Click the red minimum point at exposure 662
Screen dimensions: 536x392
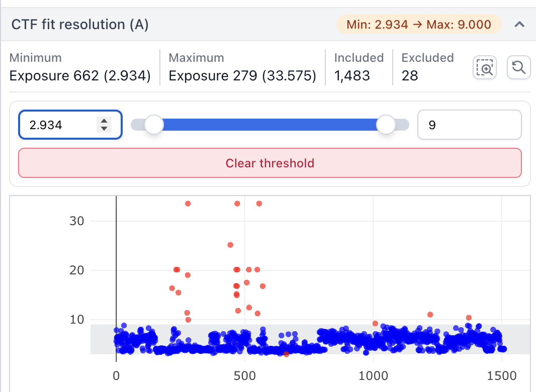[x=286, y=354]
